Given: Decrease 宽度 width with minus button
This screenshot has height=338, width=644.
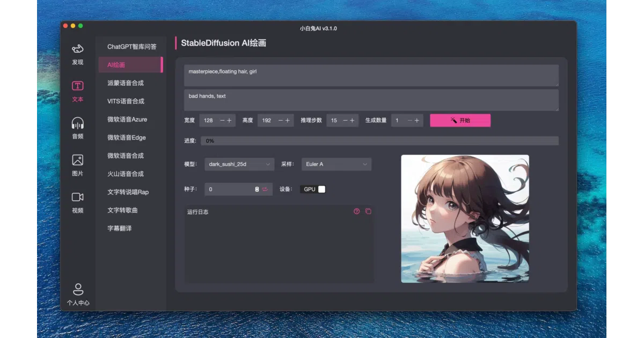Looking at the screenshot, I should [222, 121].
